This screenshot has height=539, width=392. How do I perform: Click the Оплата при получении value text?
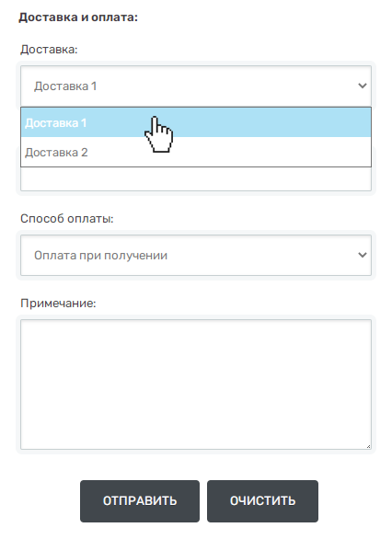pyautogui.click(x=100, y=256)
